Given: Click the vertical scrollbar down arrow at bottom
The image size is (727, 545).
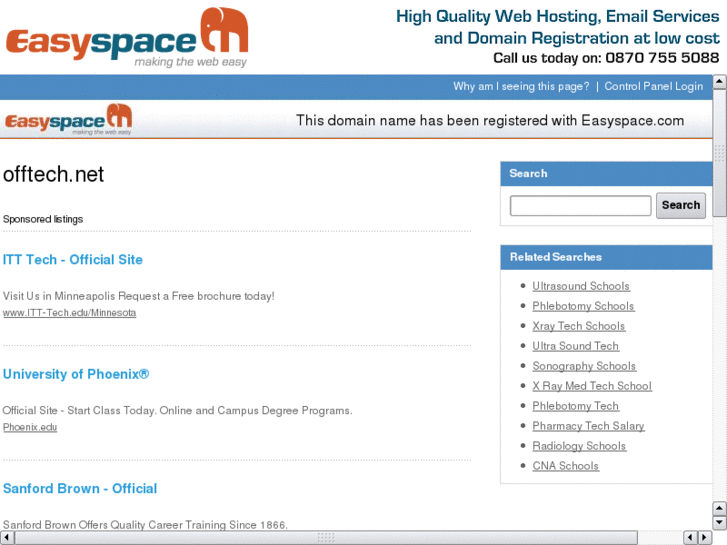Looking at the screenshot, I should coord(719,523).
